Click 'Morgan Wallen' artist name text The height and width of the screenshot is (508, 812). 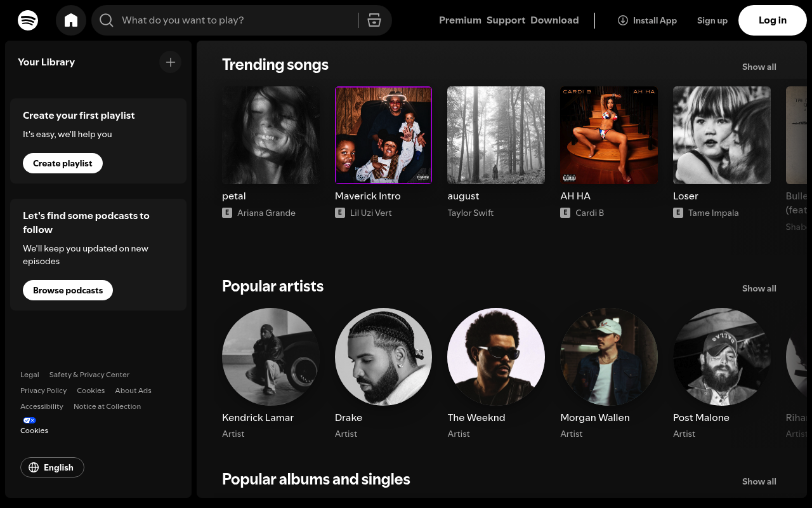point(595,418)
